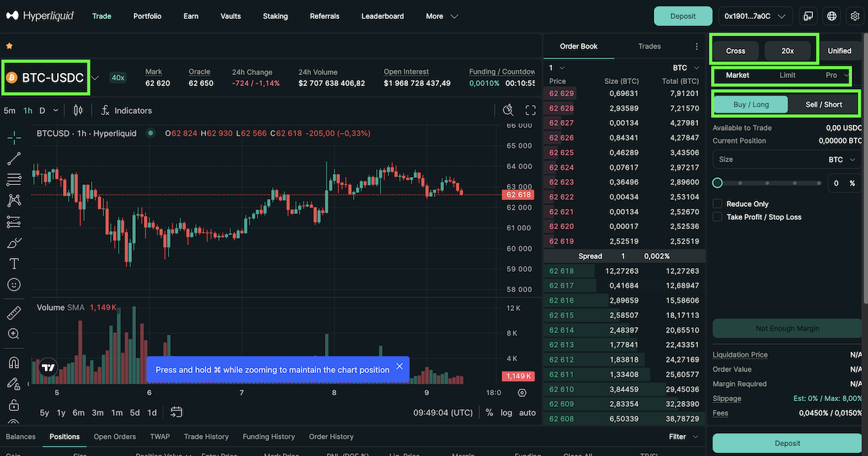Toggle auto scale on chart
This screenshot has width=868, height=456.
coord(528,413)
